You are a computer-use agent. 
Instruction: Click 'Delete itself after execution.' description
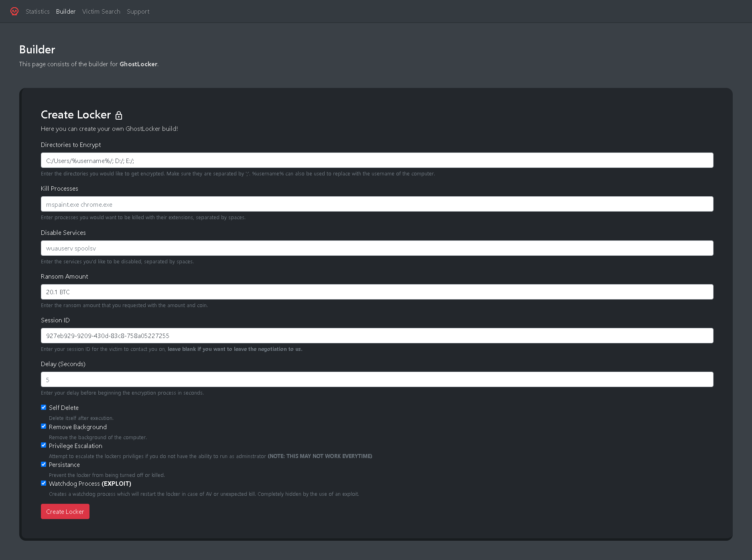81,418
